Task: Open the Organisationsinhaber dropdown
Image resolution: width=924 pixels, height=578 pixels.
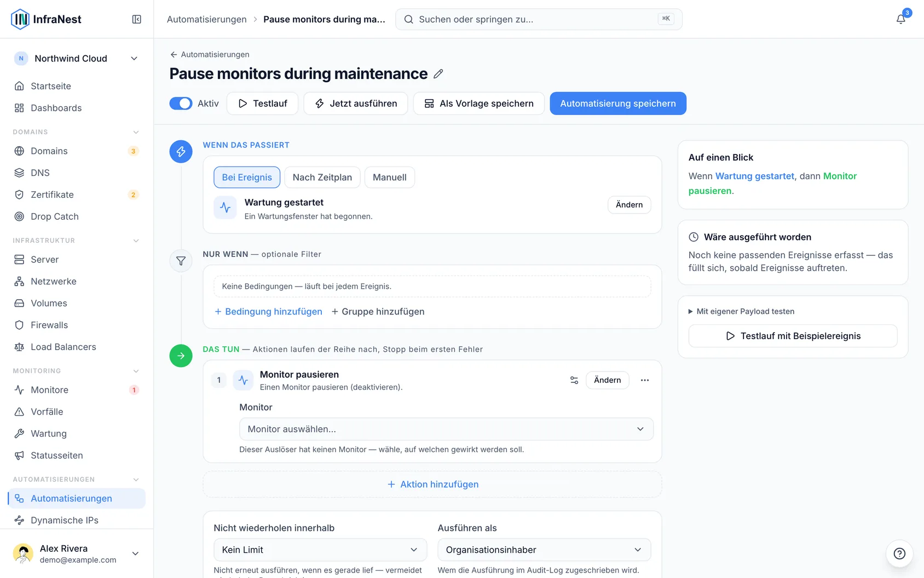Action: (x=544, y=550)
